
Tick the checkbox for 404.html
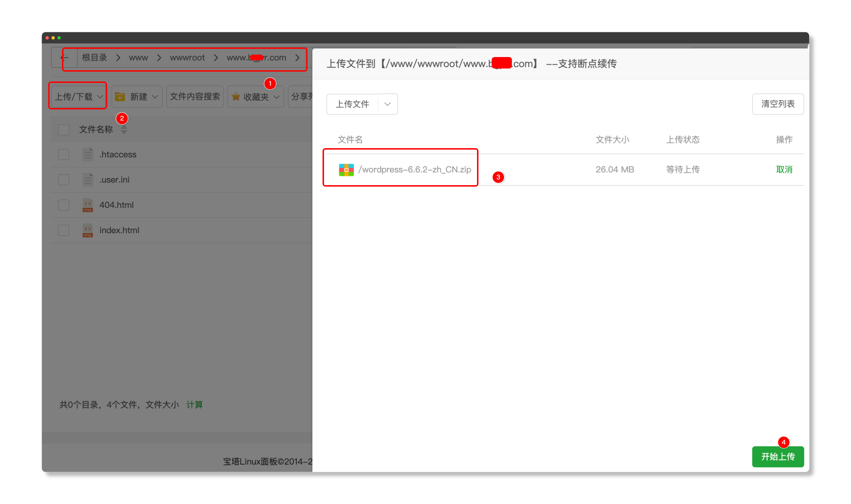[x=64, y=205]
